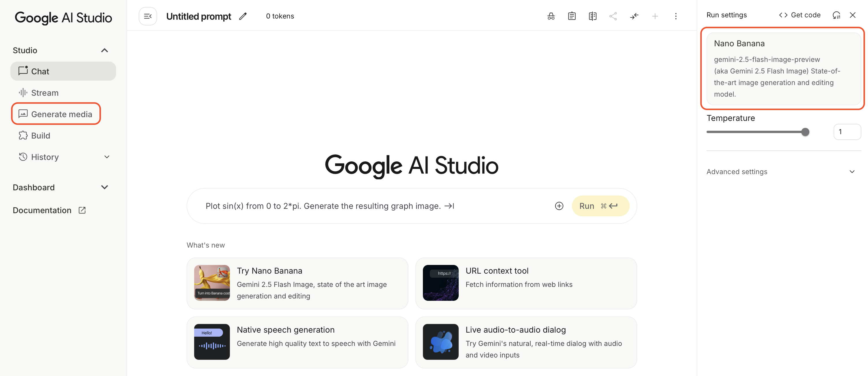Viewport: 868px width, 376px height.
Task: Click the pencil icon to rename prompt
Action: pyautogui.click(x=243, y=16)
